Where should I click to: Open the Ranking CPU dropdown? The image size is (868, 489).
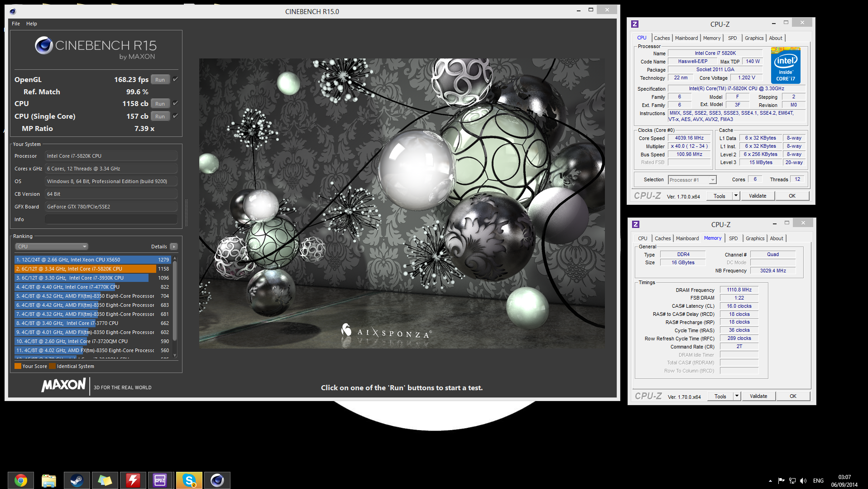(x=52, y=247)
